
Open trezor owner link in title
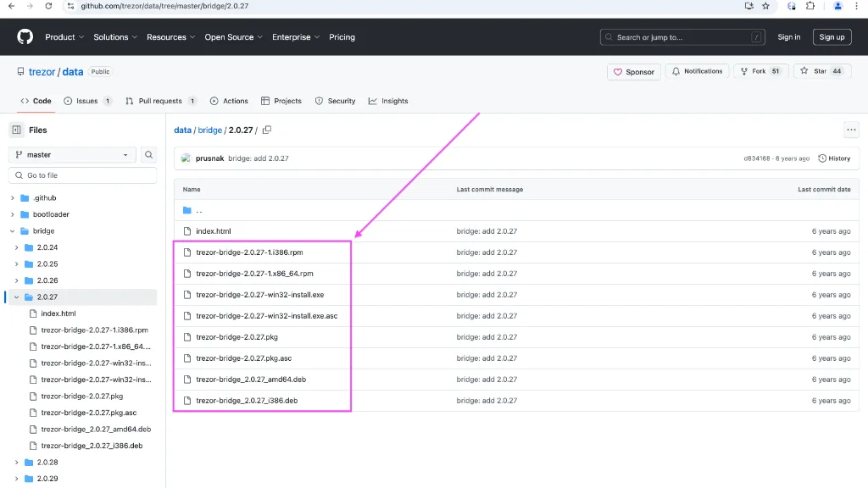point(42,72)
